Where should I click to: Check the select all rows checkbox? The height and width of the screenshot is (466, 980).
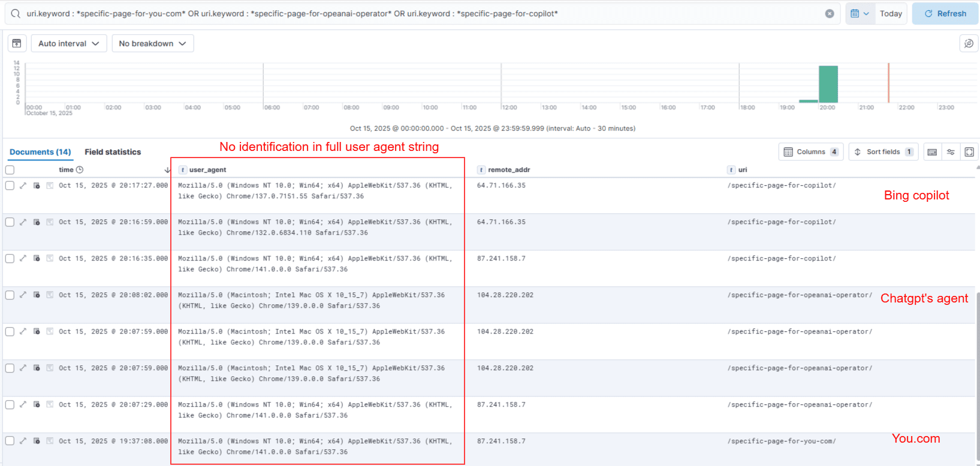(10, 170)
